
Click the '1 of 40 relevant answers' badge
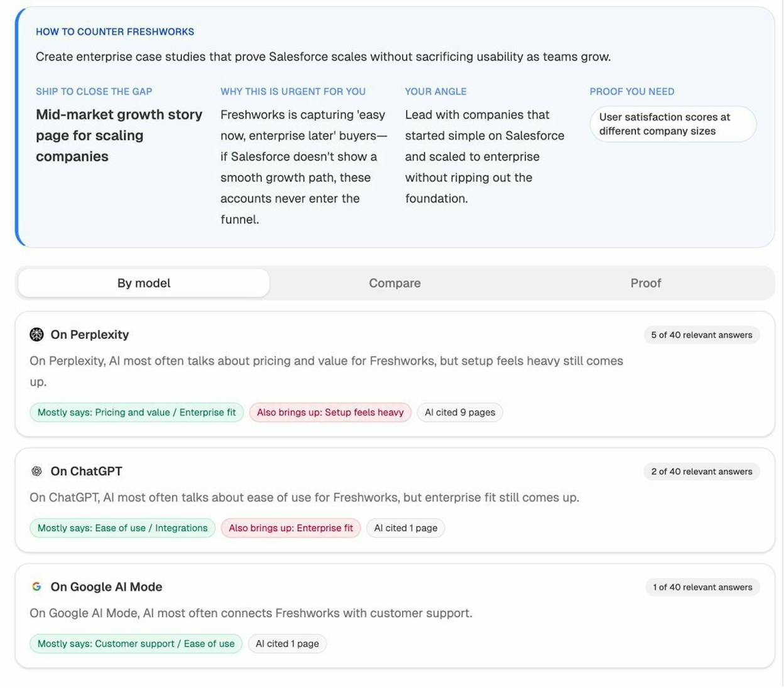tap(702, 587)
